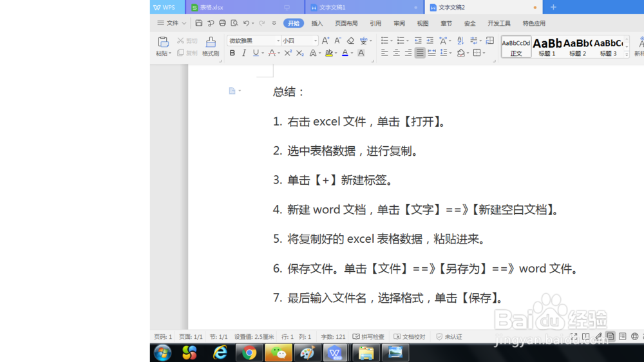The height and width of the screenshot is (362, 644).
Task: Apply the 标题 2 style
Action: [578, 46]
